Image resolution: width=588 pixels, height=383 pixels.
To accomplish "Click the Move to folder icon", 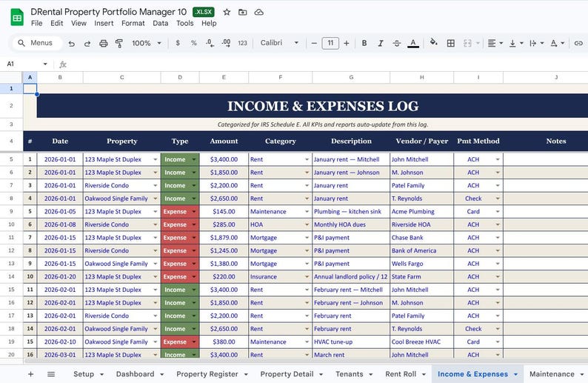I will click(x=243, y=12).
